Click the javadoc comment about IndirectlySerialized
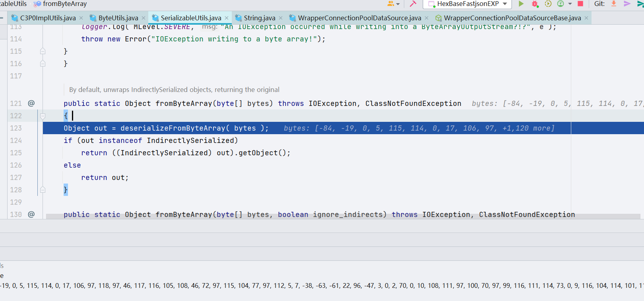The height and width of the screenshot is (301, 644). point(174,90)
